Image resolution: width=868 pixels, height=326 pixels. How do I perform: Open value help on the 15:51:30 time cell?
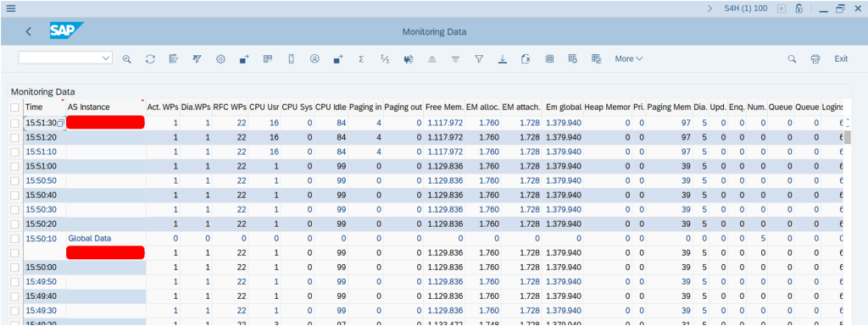coord(61,124)
